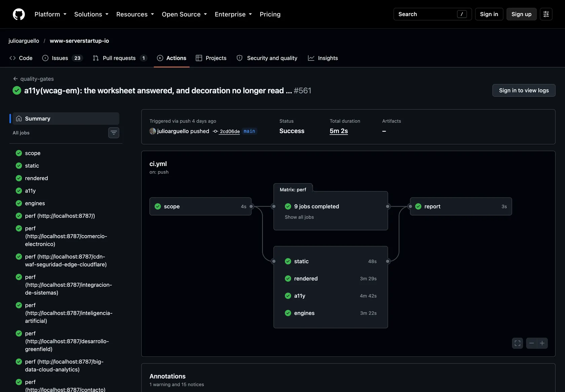The image size is (565, 392).
Task: Expand the Open Source menu
Action: [x=184, y=14]
